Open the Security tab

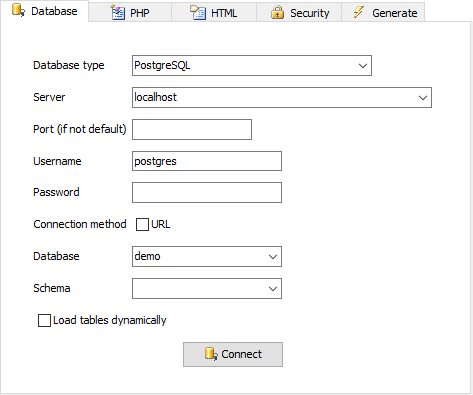tap(299, 12)
